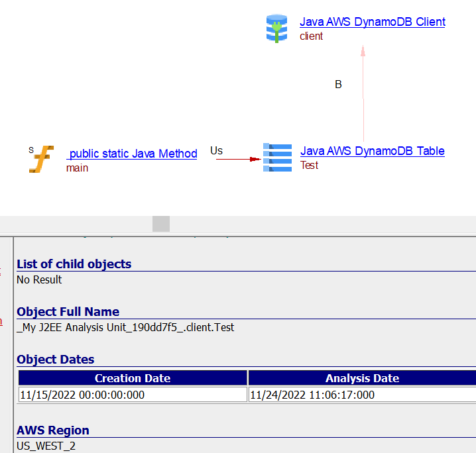The height and width of the screenshot is (453, 476).
Task: Click the US_WEST_2 region value
Action: click(46, 446)
